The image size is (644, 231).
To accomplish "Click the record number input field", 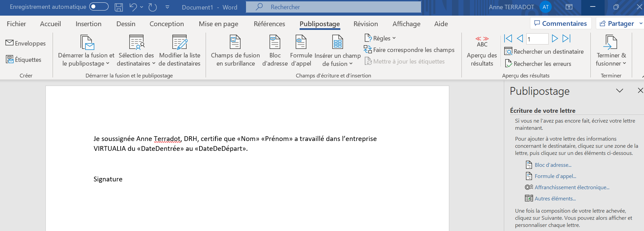I will coord(537,39).
